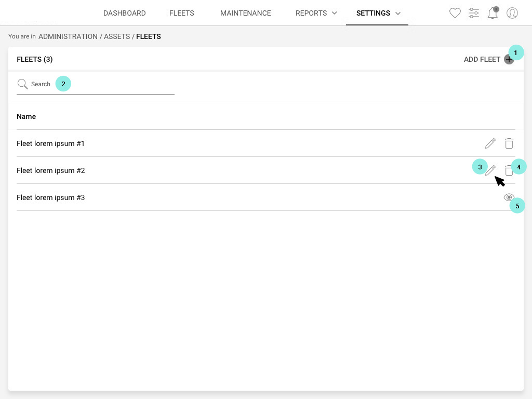Edit Fleet lorem ipsum #1 pencil icon
532x399 pixels.
tap(490, 143)
